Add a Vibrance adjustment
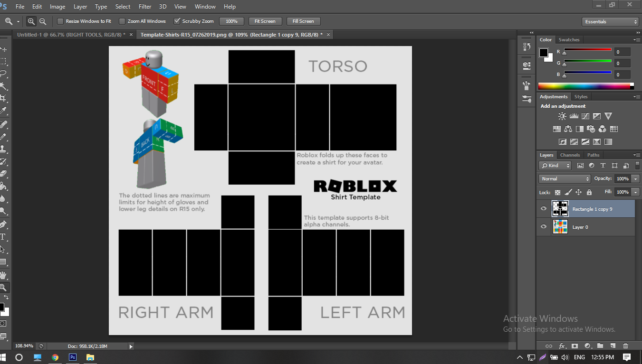This screenshot has height=364, width=642. [x=608, y=116]
